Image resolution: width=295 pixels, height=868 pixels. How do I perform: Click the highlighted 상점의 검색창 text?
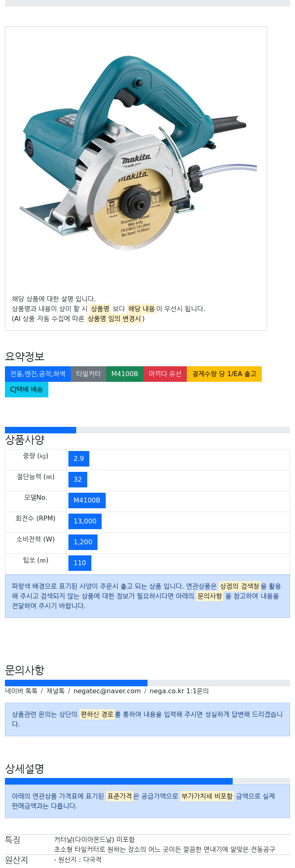click(240, 586)
